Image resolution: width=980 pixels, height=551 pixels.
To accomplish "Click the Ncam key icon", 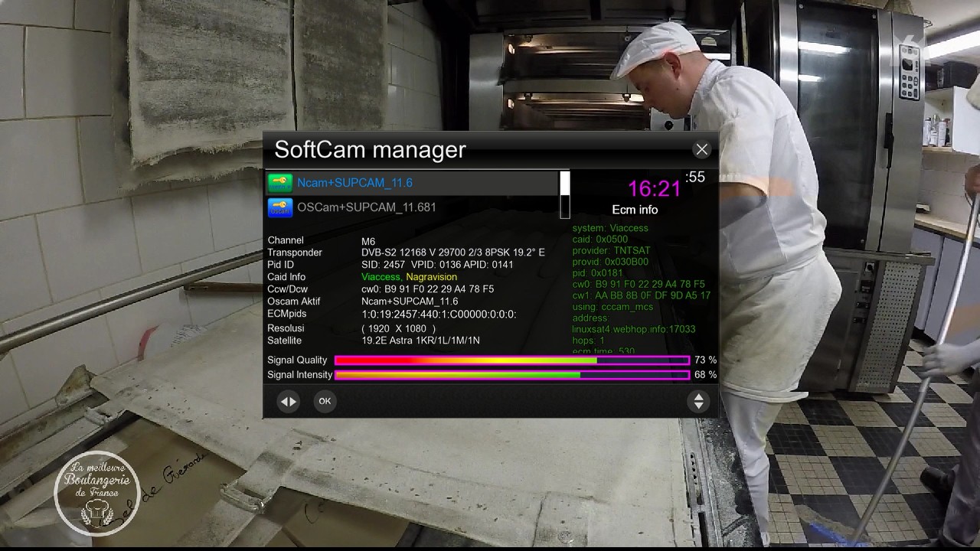I will [279, 183].
